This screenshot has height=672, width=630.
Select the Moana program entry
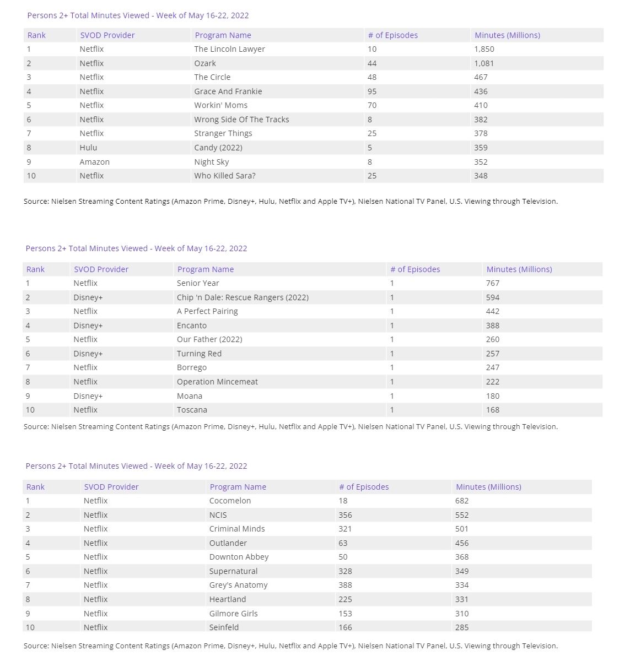click(190, 396)
